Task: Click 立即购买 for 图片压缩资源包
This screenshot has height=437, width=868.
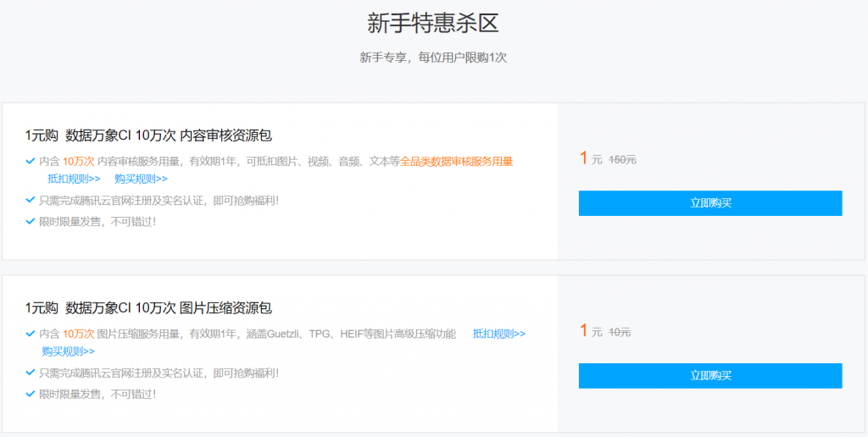Action: pos(710,375)
